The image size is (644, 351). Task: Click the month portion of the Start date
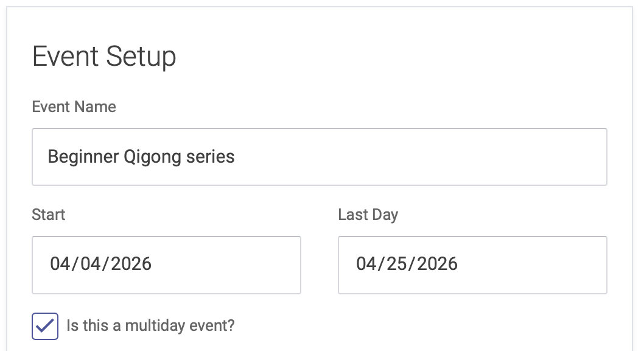[61, 264]
